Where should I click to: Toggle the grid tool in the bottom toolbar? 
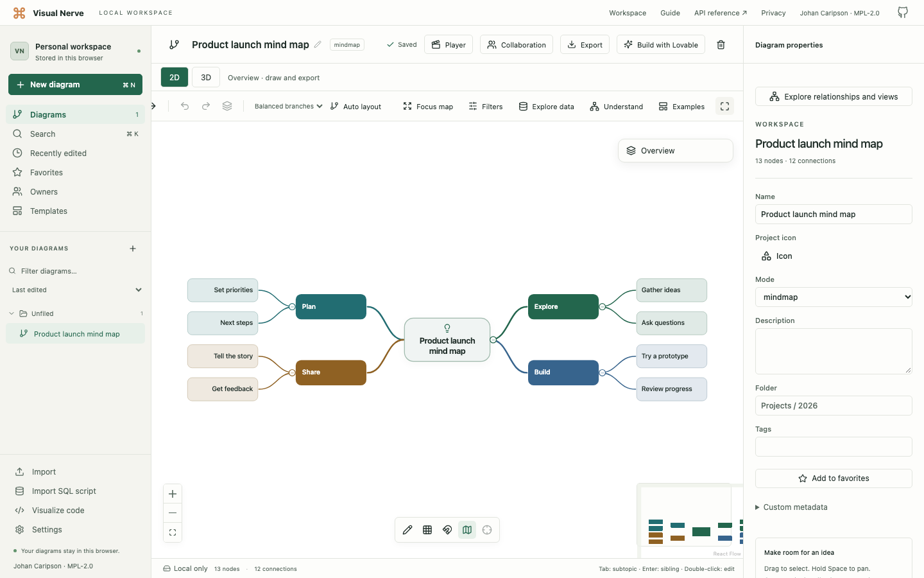(427, 530)
